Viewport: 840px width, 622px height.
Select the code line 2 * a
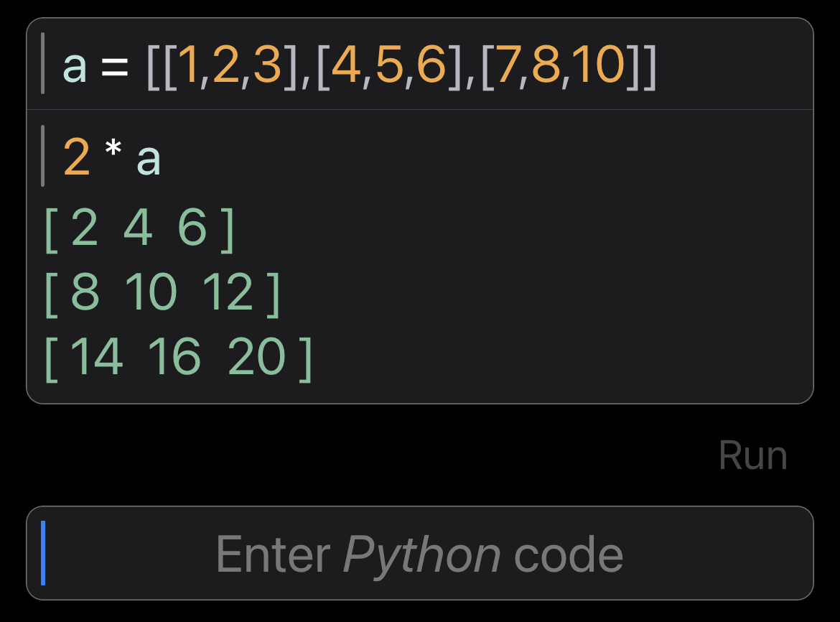click(x=112, y=157)
